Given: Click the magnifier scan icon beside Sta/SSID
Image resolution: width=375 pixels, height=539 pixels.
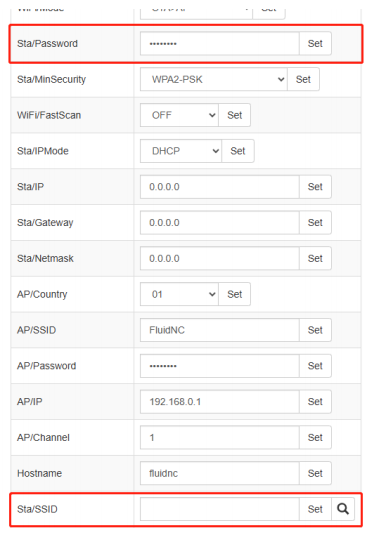Looking at the screenshot, I should (343, 509).
